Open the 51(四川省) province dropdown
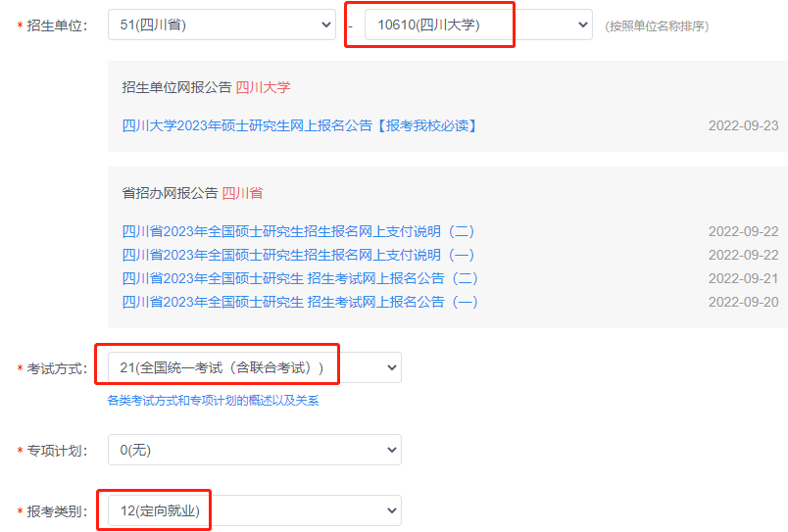This screenshot has height=532, width=788. click(x=222, y=24)
